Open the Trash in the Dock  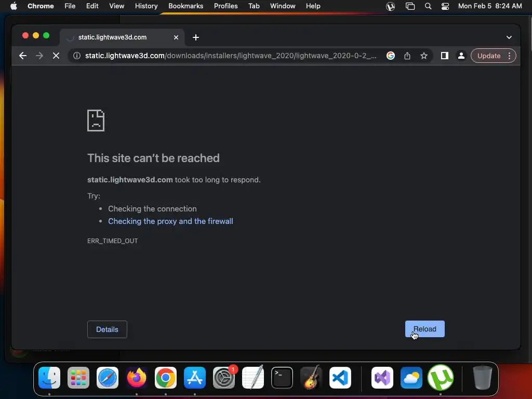[483, 378]
